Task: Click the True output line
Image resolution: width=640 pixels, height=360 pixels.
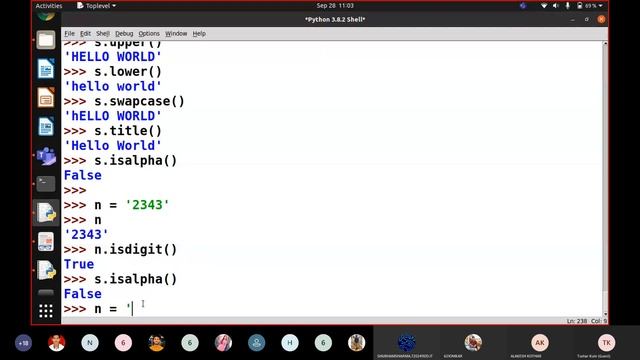Action: coord(79,264)
